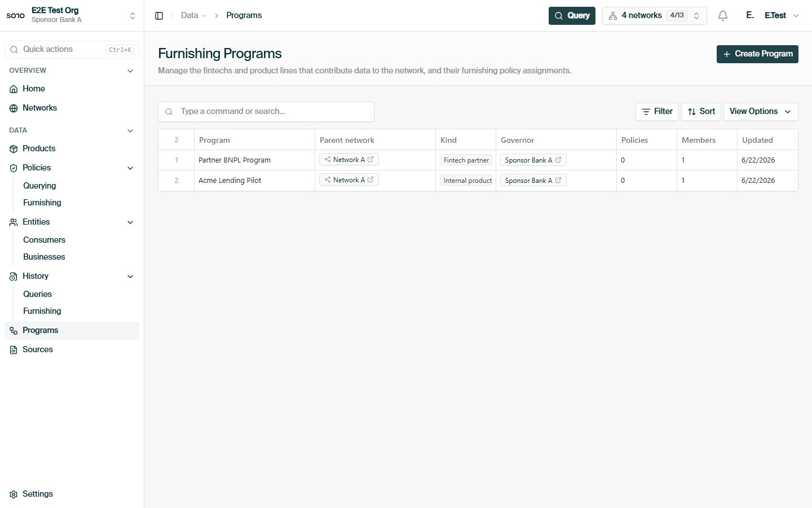
Task: Open Businesses under Entities
Action: coord(44,257)
